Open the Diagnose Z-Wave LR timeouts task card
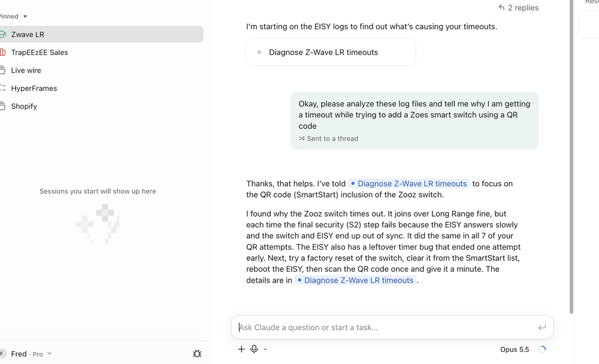This screenshot has height=364, width=599. tap(331, 52)
